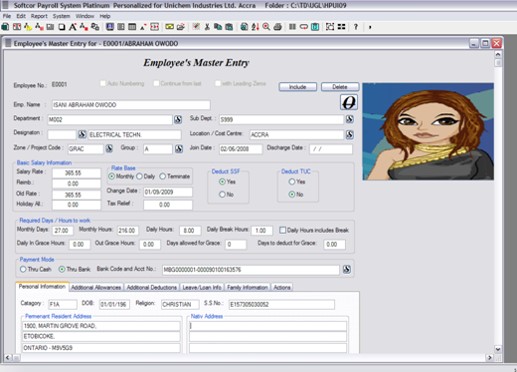
Task: Choose Yes under Deduct SSF
Action: click(x=222, y=182)
